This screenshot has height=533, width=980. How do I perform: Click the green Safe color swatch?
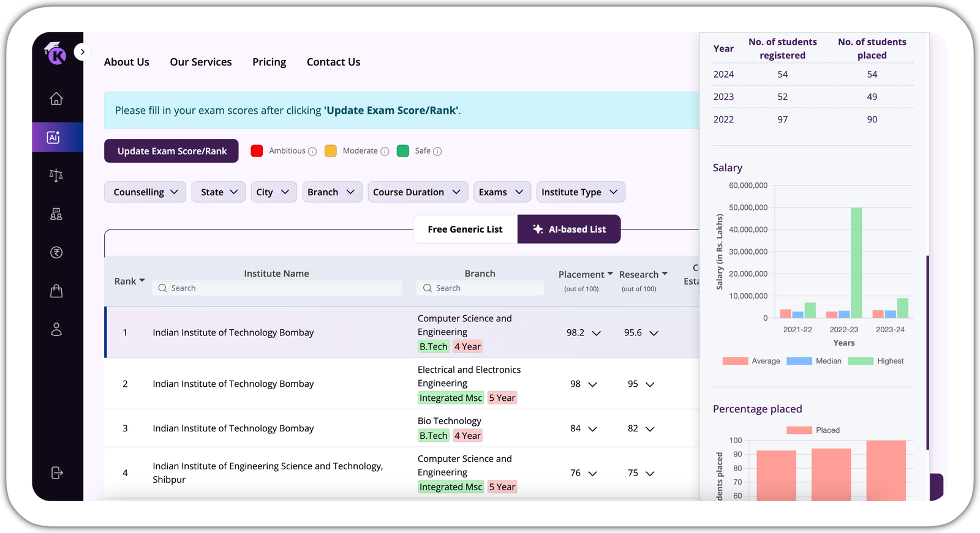click(403, 151)
